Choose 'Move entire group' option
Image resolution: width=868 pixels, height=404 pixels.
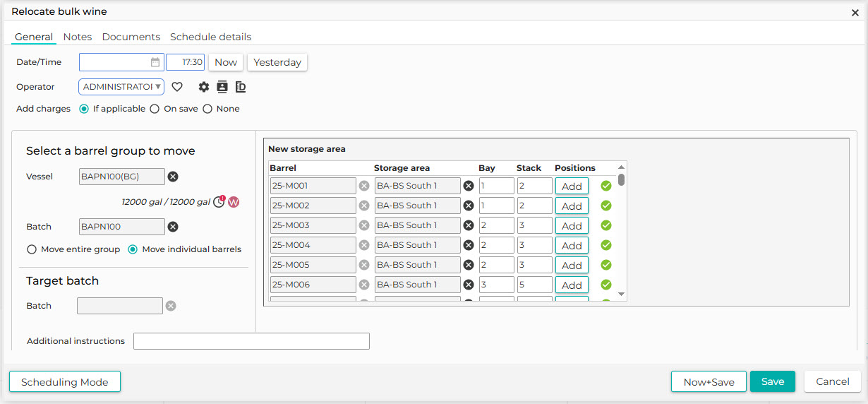point(32,249)
